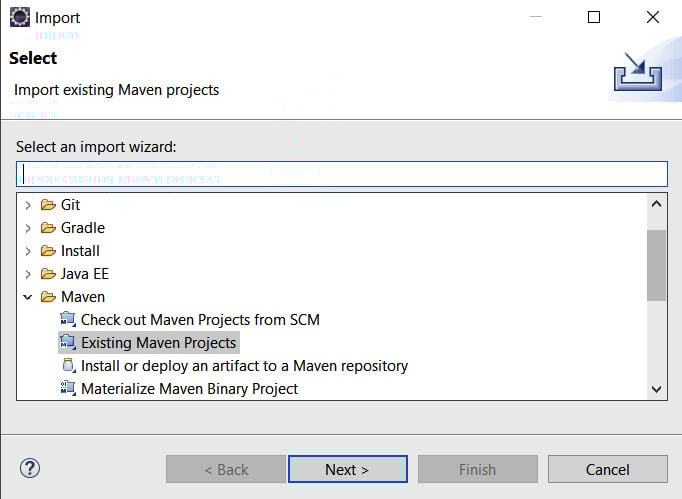682x499 pixels.
Task: Maximize the Import dialog window
Action: click(594, 17)
